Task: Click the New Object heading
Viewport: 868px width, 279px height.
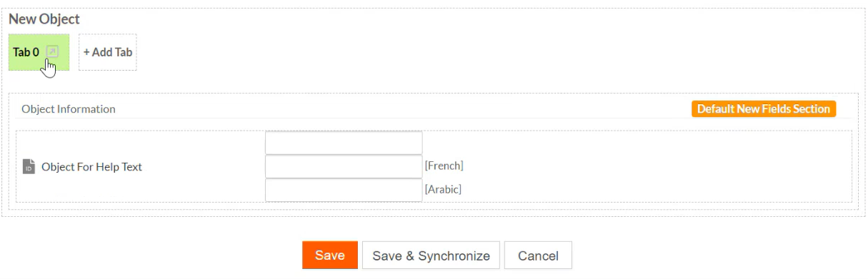Action: pyautogui.click(x=44, y=19)
